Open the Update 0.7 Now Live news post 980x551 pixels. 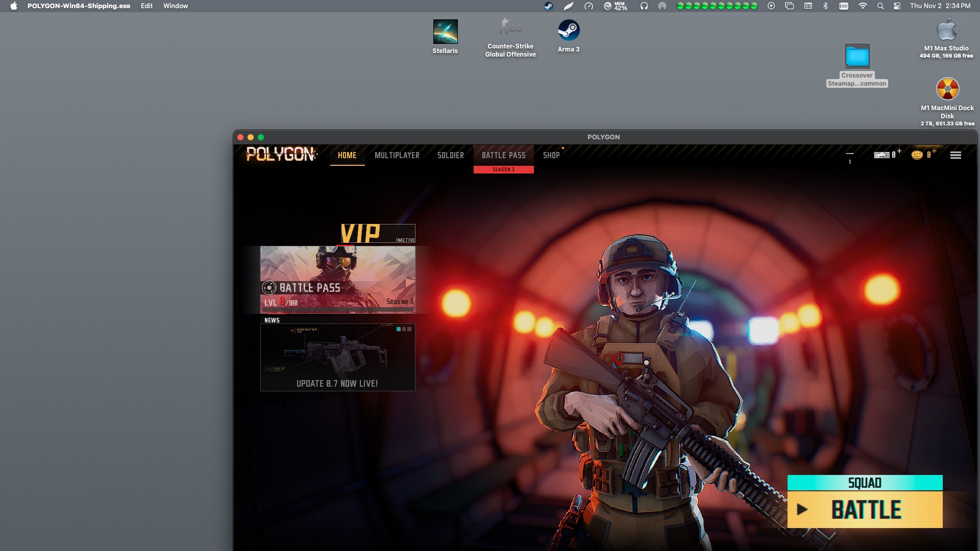337,383
